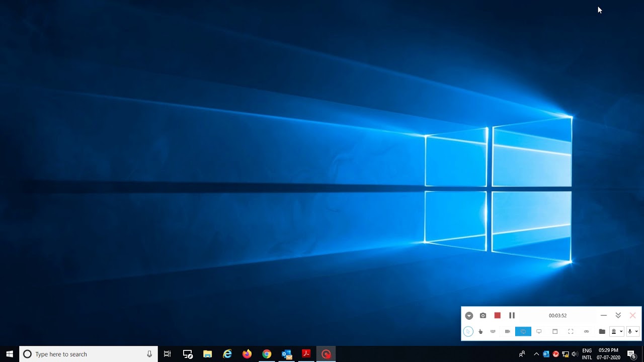Choose the custom region capture mode

click(x=571, y=331)
